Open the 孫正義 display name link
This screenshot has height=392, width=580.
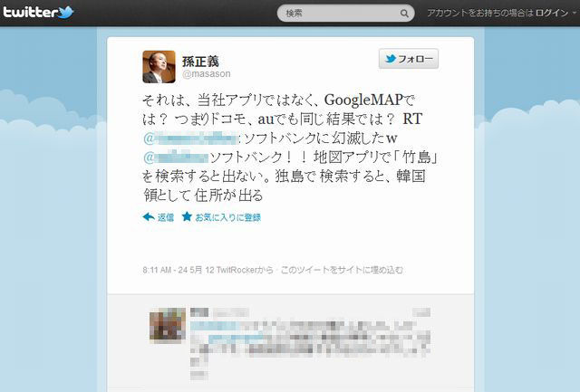(x=200, y=61)
